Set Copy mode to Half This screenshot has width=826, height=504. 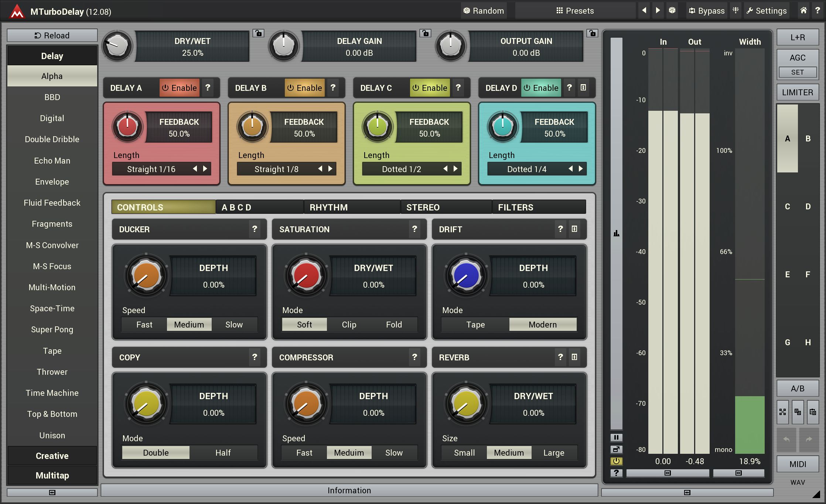pos(223,453)
